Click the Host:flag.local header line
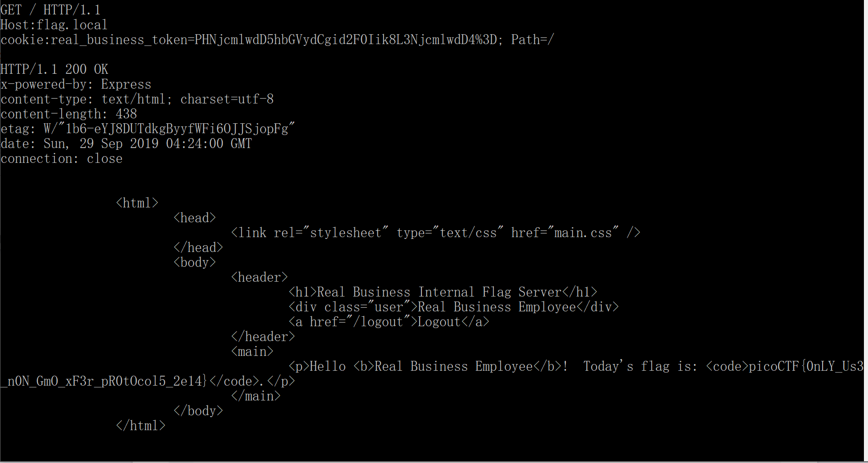Screen dimensions: 868x463 click(54, 25)
